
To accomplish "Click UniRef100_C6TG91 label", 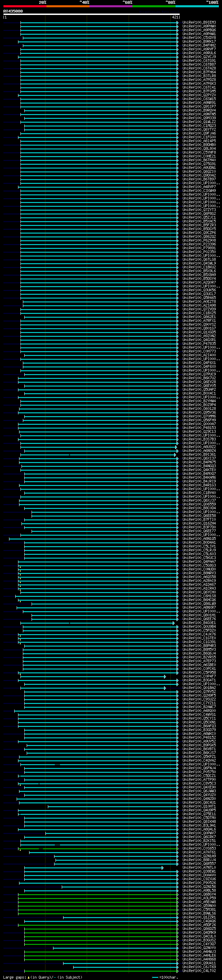I will (199, 60).
